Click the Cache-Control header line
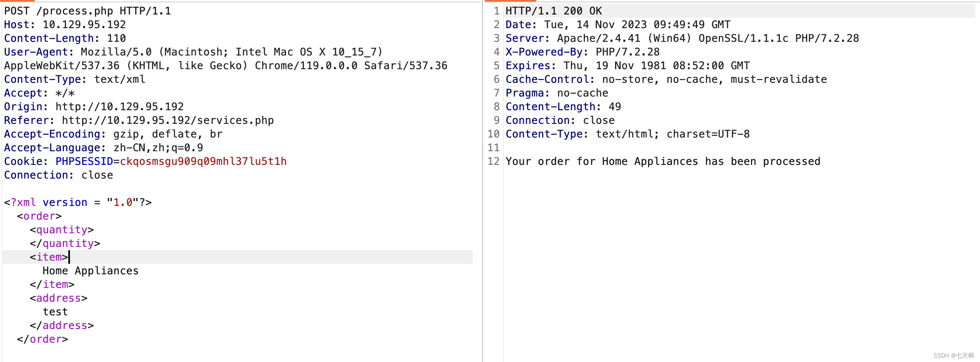Screen dimensions: 980x362 click(x=666, y=79)
